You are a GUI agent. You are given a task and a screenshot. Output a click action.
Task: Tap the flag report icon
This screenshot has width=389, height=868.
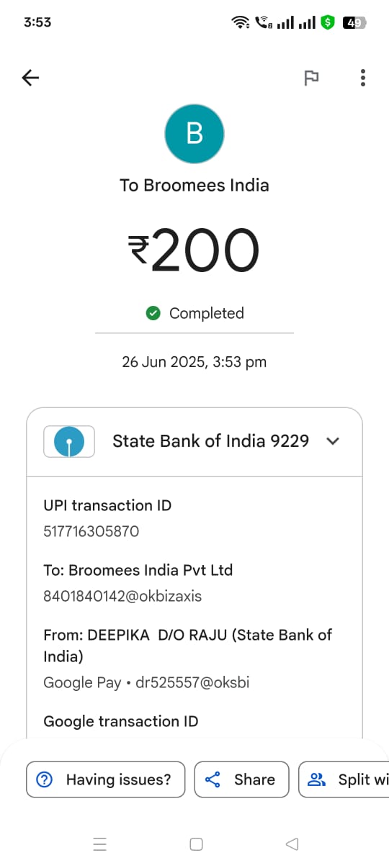pyautogui.click(x=311, y=78)
